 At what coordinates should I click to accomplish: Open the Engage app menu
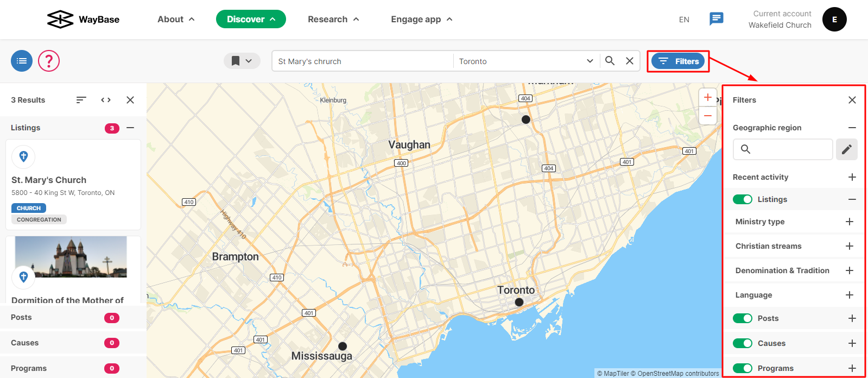click(x=422, y=19)
